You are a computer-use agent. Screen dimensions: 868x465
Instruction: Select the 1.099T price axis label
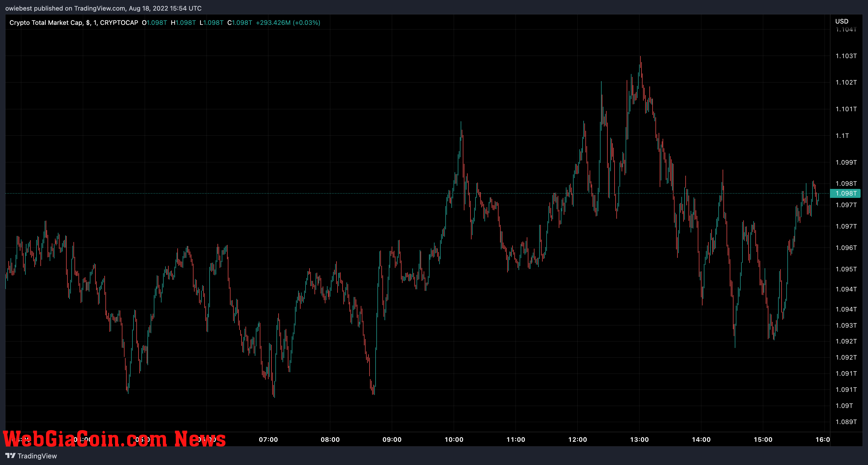point(846,162)
